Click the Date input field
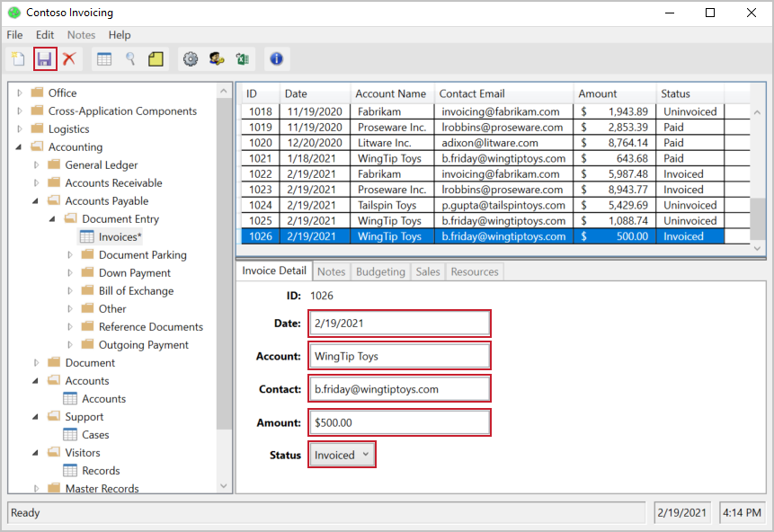 pos(399,324)
